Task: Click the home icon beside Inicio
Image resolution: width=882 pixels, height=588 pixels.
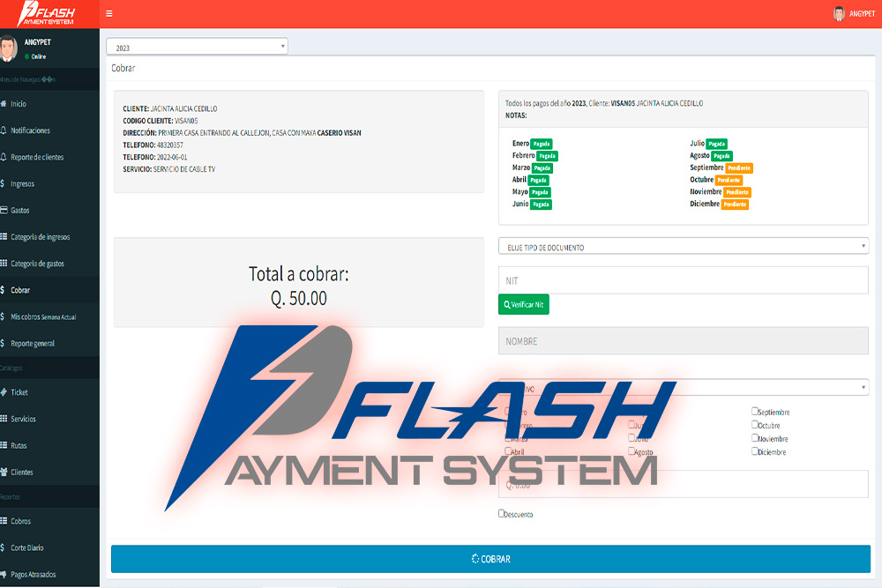Action: 4,104
